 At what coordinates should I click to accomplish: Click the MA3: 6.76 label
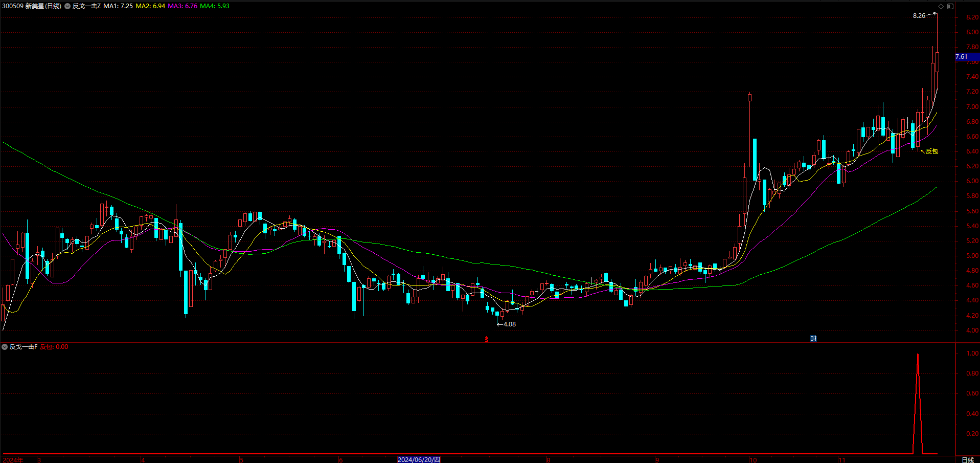pos(183,6)
